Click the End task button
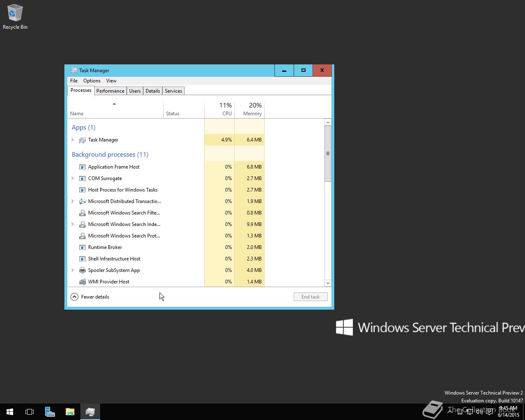The width and height of the screenshot is (525, 420). click(x=310, y=297)
